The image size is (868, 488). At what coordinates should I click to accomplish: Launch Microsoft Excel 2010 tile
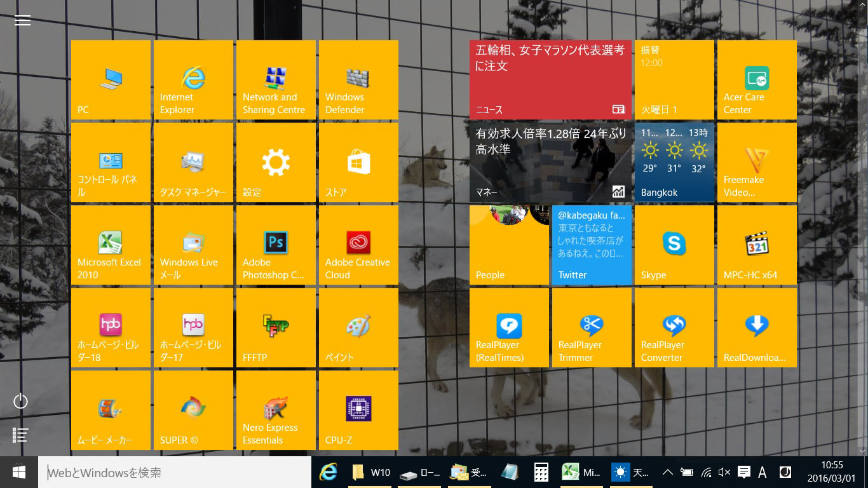111,245
